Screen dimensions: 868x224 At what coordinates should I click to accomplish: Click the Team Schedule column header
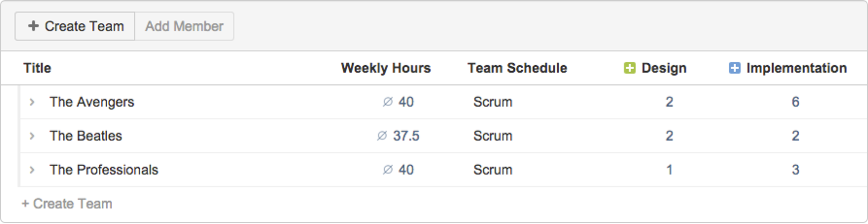517,68
